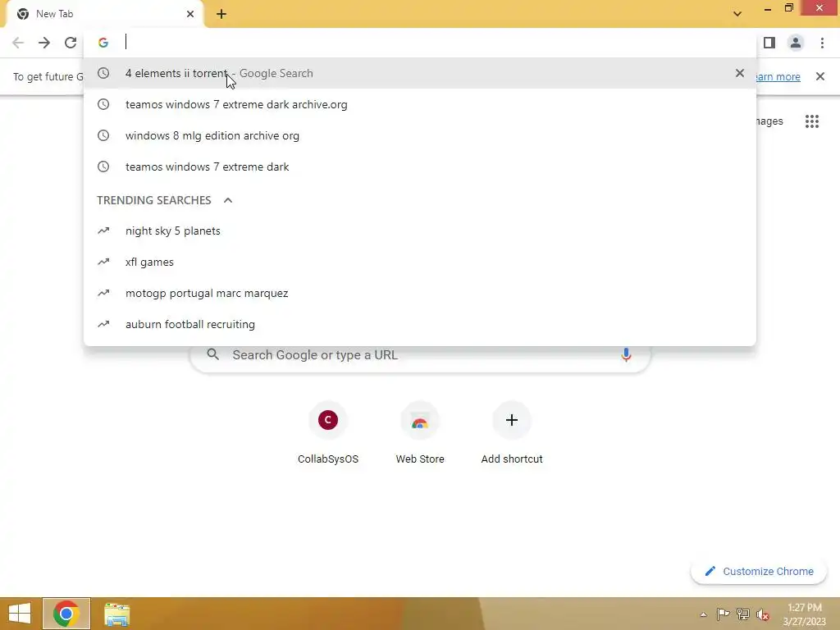Select 'teamos windows 7 extreme dark' suggestion
The width and height of the screenshot is (840, 630).
(x=419, y=167)
